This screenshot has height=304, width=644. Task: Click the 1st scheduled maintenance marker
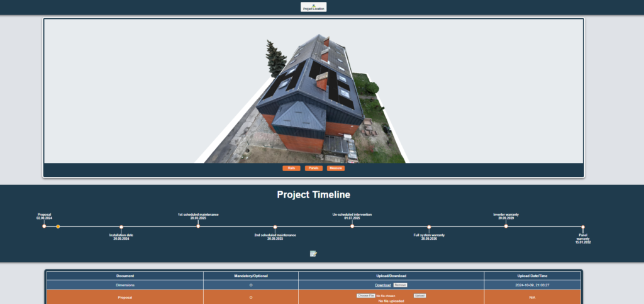tap(198, 226)
